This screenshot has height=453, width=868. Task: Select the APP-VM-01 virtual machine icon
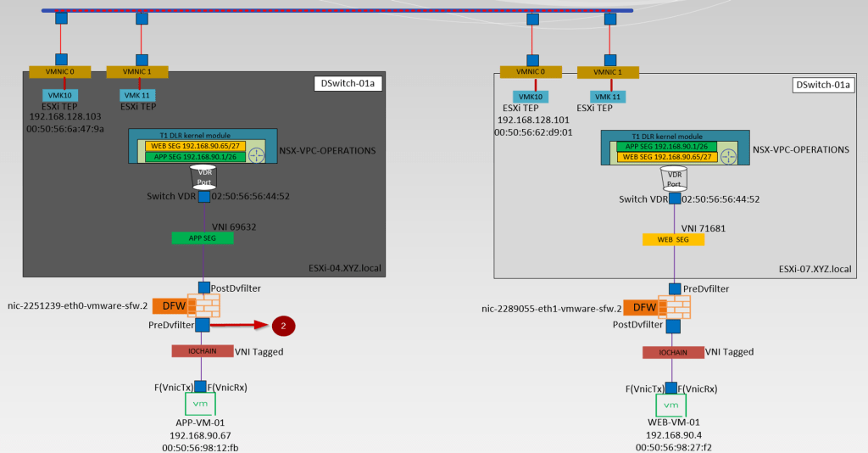[x=202, y=404]
